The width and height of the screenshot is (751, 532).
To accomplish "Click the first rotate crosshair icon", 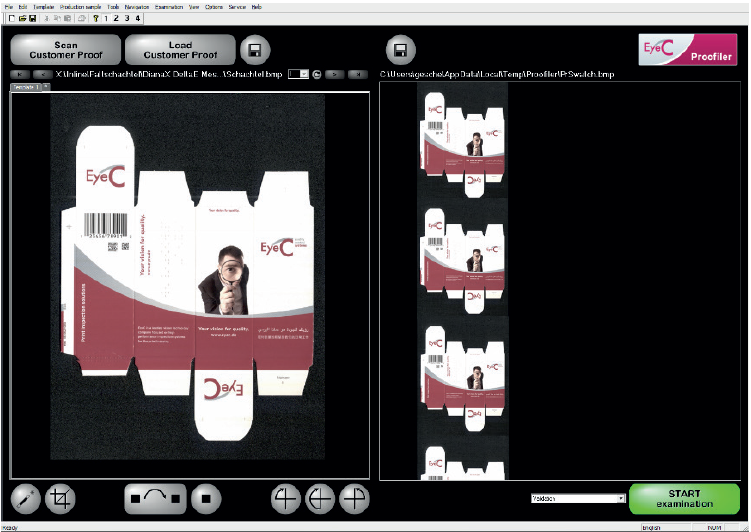I will click(x=285, y=499).
